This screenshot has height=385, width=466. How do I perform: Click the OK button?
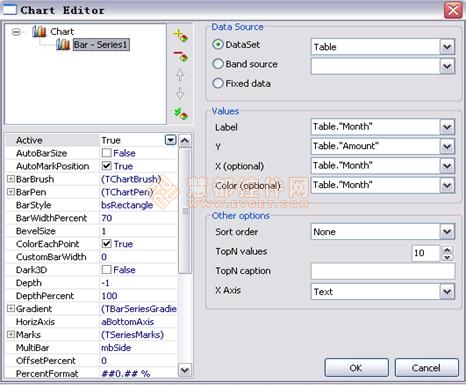pyautogui.click(x=356, y=368)
